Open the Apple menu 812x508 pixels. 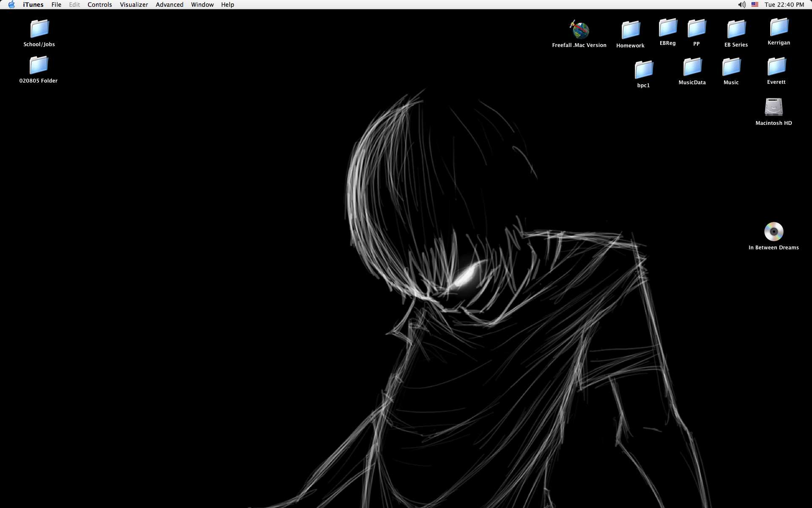[11, 5]
